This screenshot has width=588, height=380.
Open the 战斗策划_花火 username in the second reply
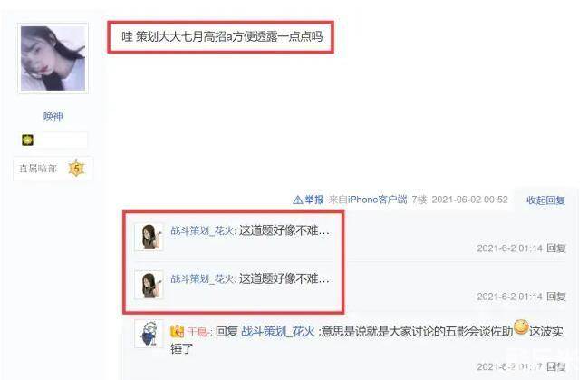(202, 278)
